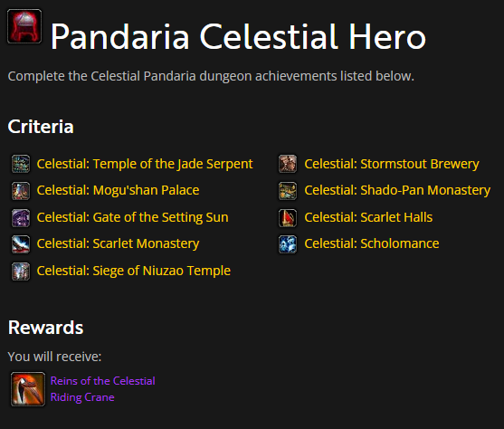Click the Pandaria Celestial Hero achievement helmet icon
This screenshot has width=504, height=429.
point(24,26)
